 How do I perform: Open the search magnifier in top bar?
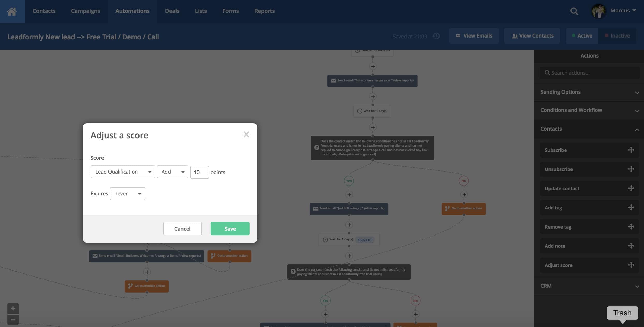[574, 11]
